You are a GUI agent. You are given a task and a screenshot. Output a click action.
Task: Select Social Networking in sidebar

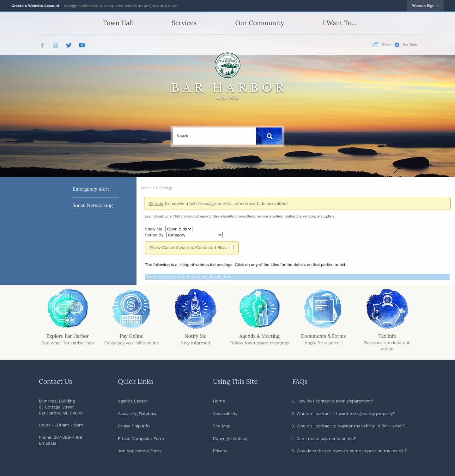[93, 205]
